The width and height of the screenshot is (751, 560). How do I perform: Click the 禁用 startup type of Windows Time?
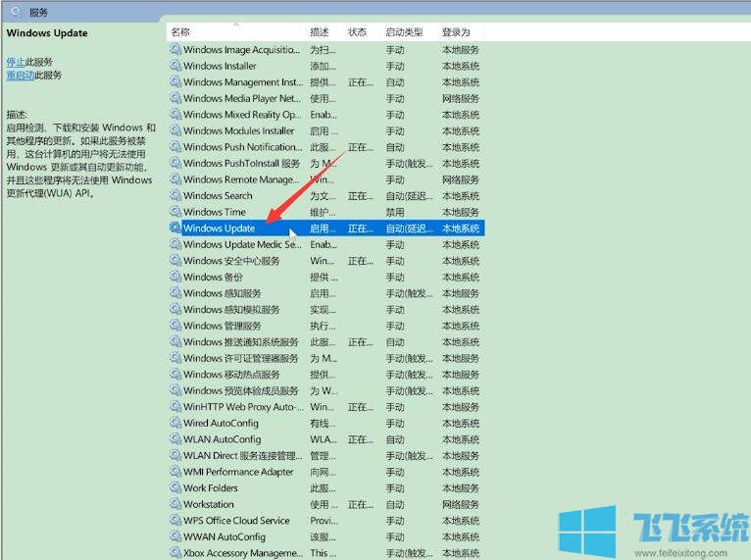396,212
